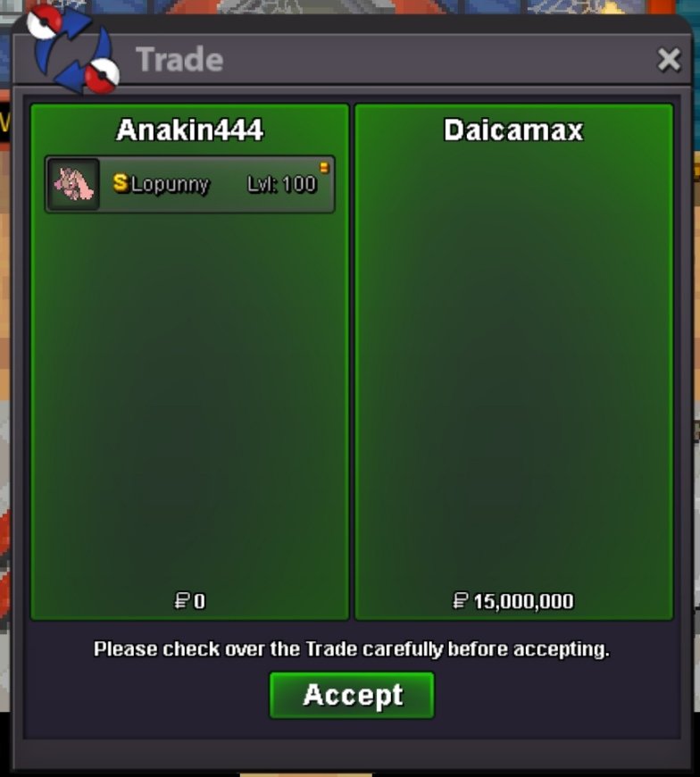Close the Trade window

(669, 60)
